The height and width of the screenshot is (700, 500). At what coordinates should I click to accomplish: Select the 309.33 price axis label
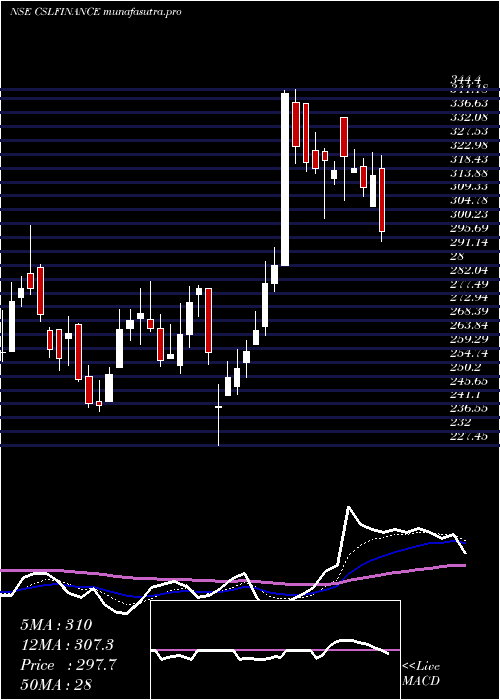(469, 187)
